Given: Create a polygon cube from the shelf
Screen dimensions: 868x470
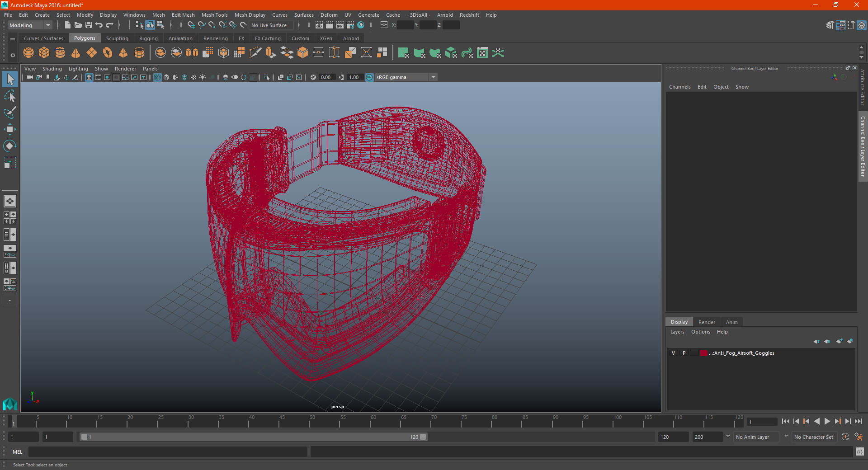Looking at the screenshot, I should (44, 53).
